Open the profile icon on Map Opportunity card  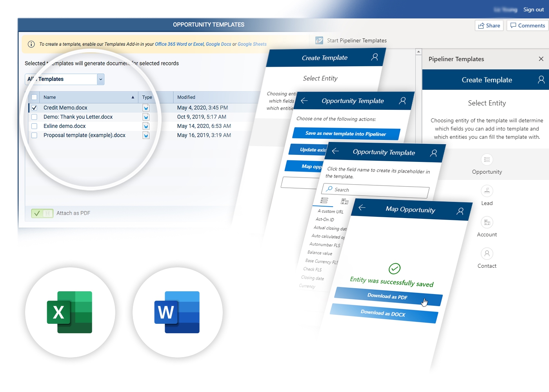pyautogui.click(x=460, y=211)
